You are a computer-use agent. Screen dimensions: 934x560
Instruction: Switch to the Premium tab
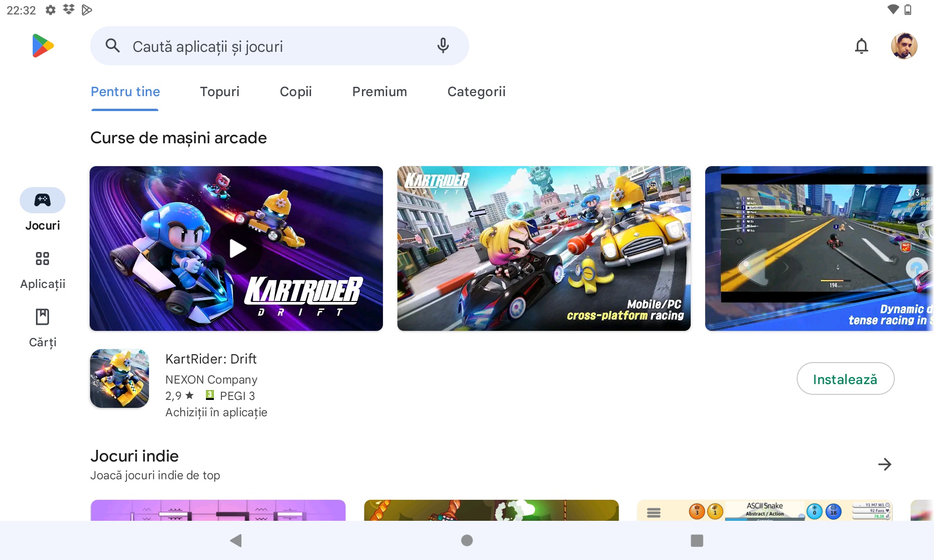coord(380,91)
